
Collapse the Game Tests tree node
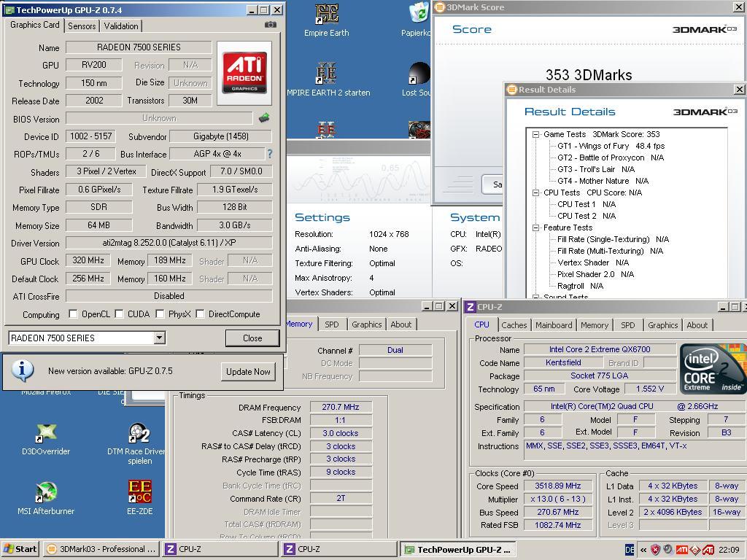pyautogui.click(x=535, y=134)
